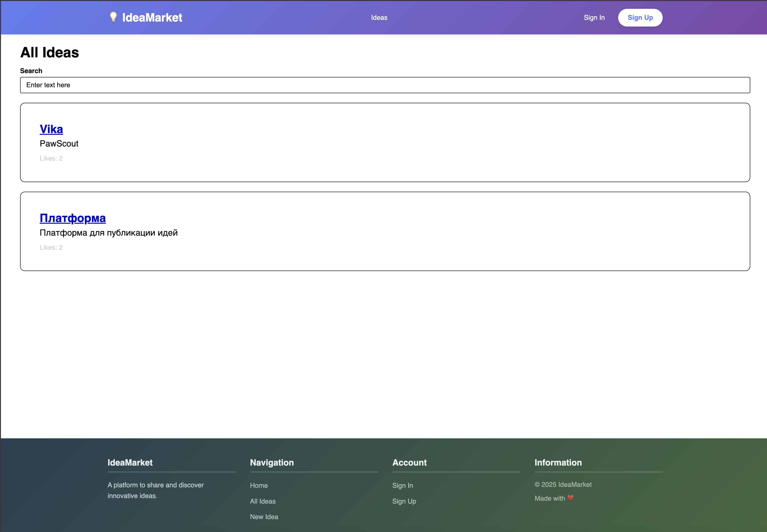
Task: Open the Vika idea link
Action: [51, 129]
